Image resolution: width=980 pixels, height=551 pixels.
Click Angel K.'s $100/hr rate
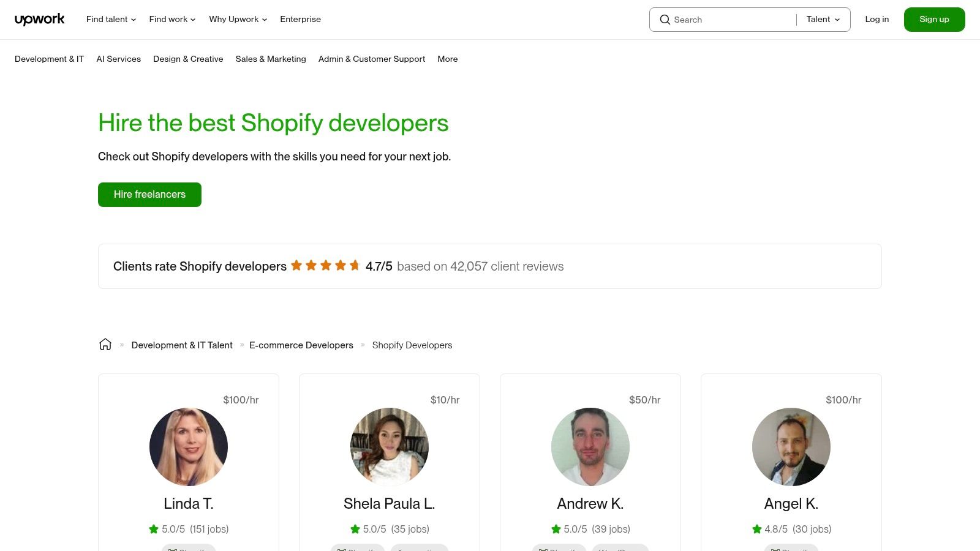pyautogui.click(x=843, y=400)
